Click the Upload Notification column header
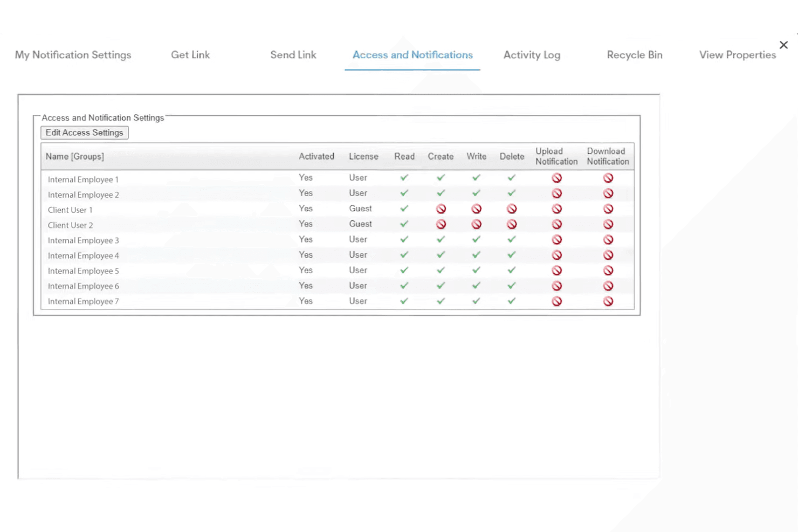Screen dimensions: 798x532 pyautogui.click(x=556, y=156)
